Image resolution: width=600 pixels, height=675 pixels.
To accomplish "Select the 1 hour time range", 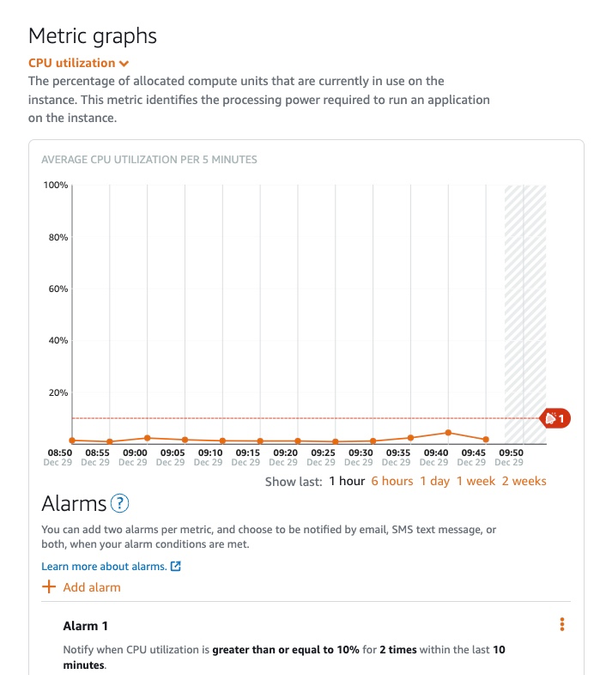I will 346,481.
